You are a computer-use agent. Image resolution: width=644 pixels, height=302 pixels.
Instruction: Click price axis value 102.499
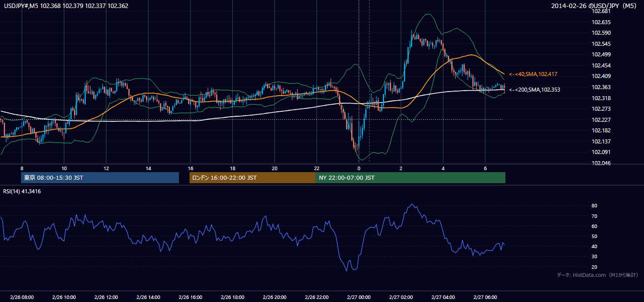tap(601, 54)
